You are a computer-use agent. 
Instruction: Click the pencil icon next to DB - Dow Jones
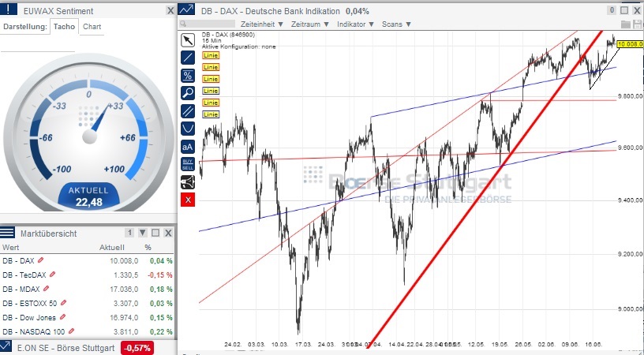[x=62, y=317]
